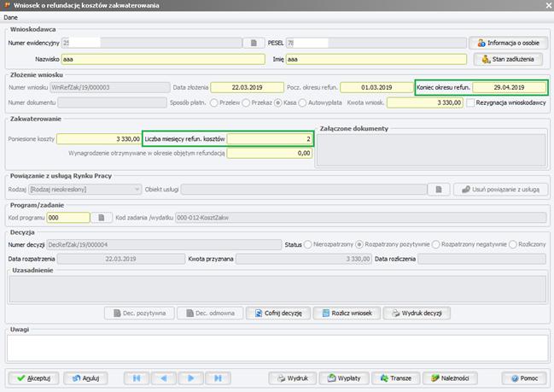
Task: Tick Rezygnacja wnioskodawcy checkbox
Action: point(470,102)
